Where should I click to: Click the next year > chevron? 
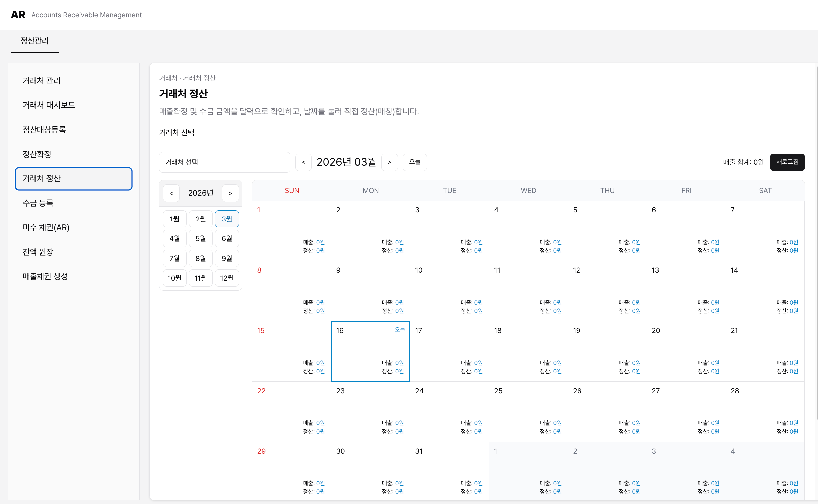(230, 193)
